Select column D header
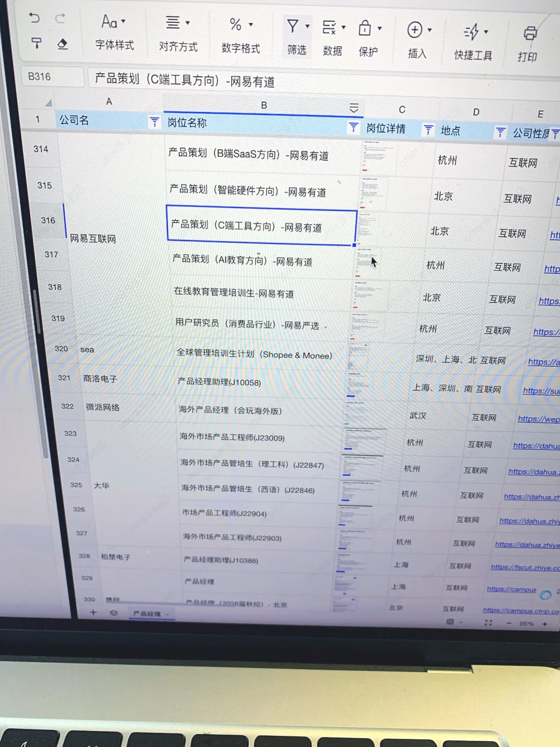 coord(476,112)
